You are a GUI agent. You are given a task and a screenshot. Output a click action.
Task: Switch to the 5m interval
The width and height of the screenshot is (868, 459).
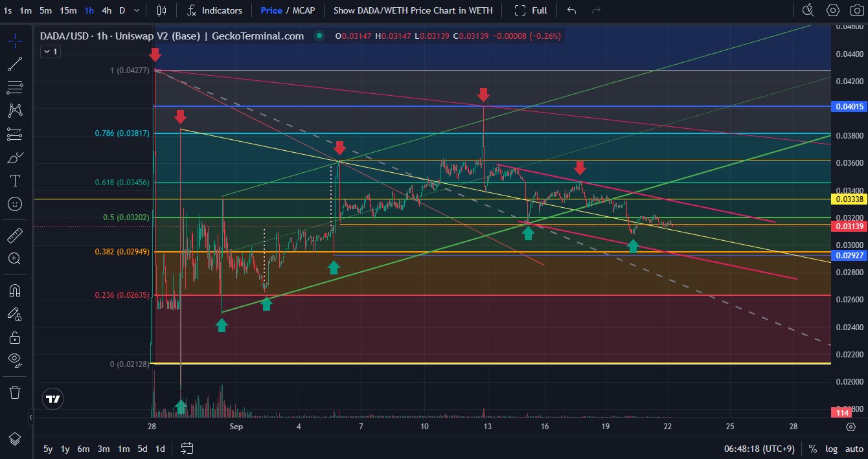click(x=45, y=10)
